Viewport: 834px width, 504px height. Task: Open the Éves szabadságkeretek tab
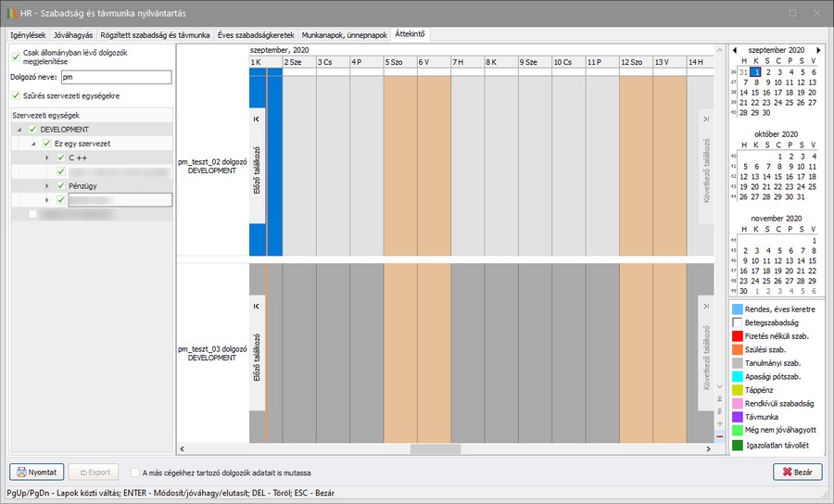pos(257,34)
